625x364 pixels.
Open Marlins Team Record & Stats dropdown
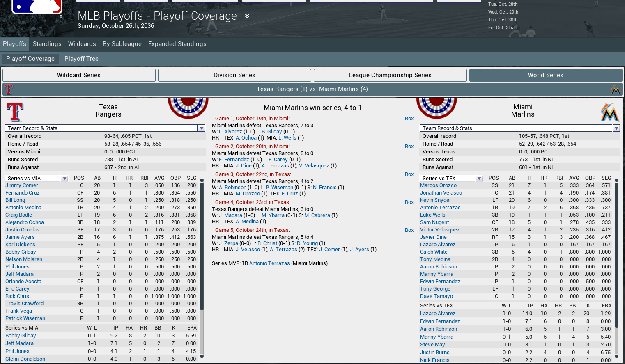pos(616,128)
